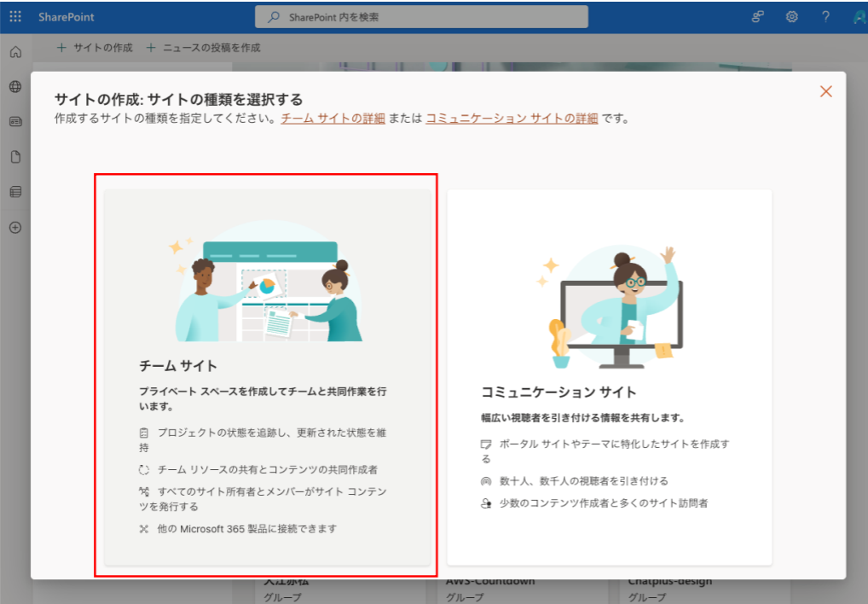Open the connections icon left of the gear

click(758, 16)
